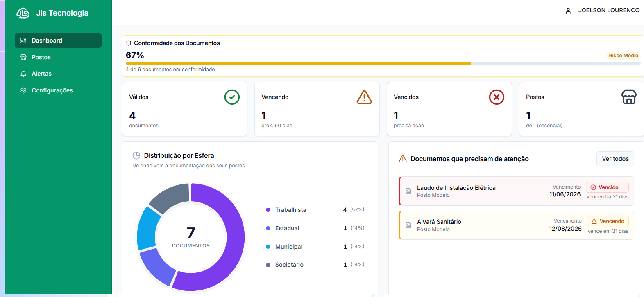The width and height of the screenshot is (644, 297).
Task: Select the Vencendo summary card
Action: (317, 109)
